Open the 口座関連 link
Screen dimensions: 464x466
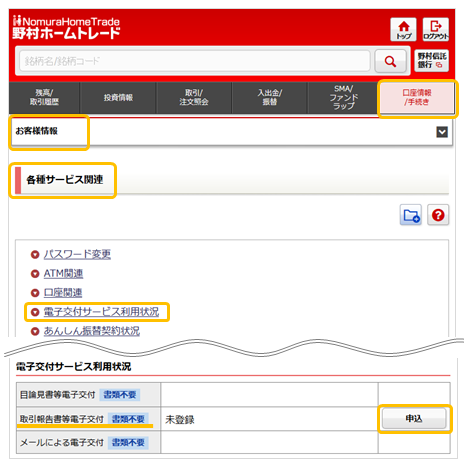click(x=63, y=293)
